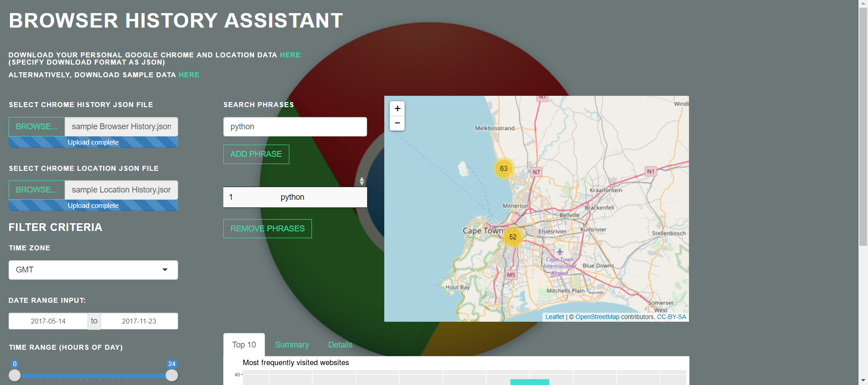
Task: Switch to the Details tab
Action: (340, 345)
